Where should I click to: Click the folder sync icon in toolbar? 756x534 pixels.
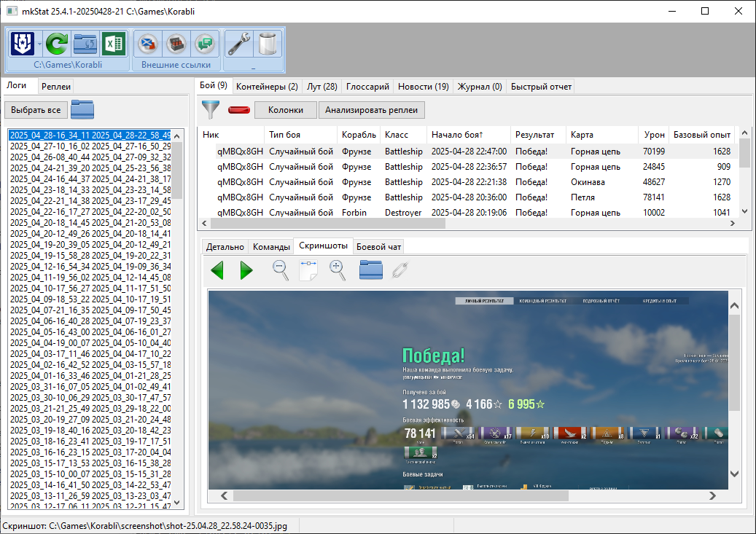point(85,44)
